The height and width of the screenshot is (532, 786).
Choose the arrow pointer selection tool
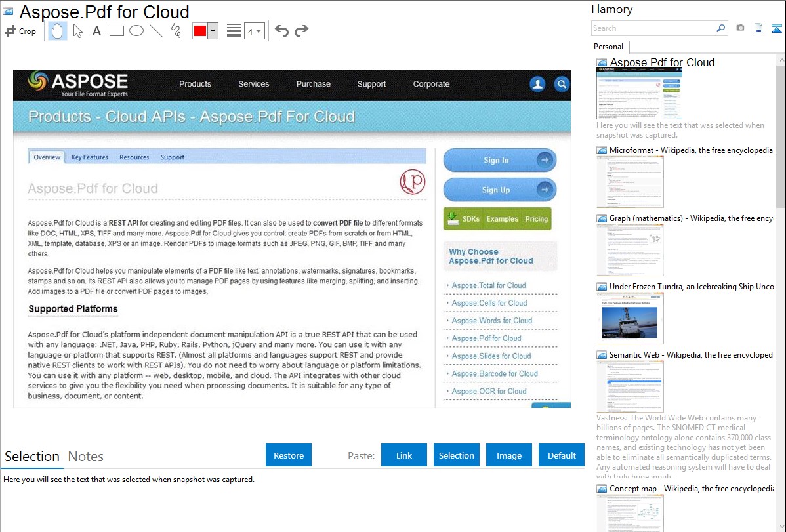point(77,31)
